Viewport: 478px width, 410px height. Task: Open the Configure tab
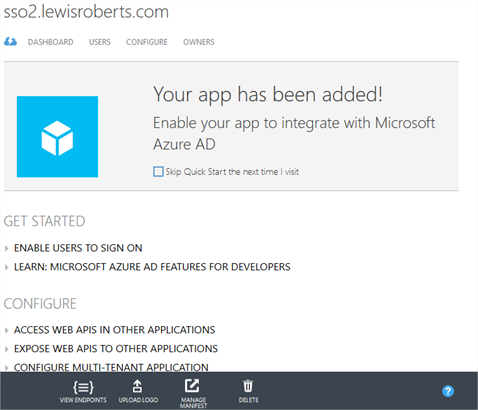[x=147, y=42]
